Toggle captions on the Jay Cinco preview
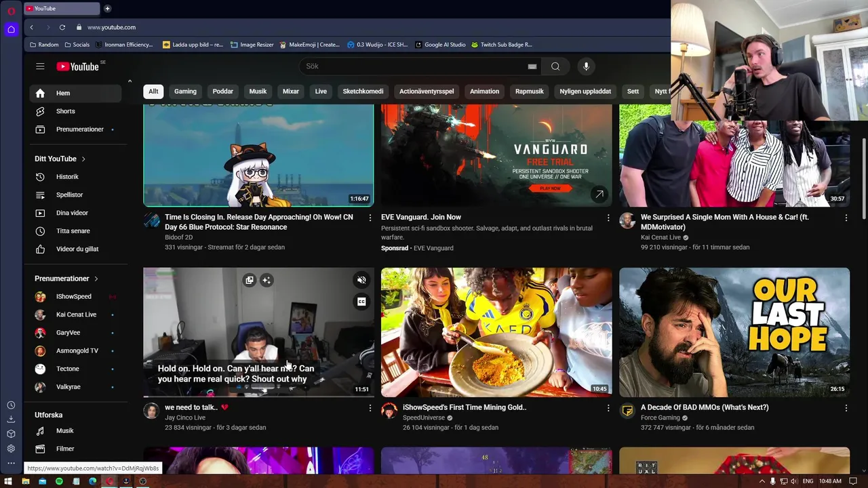 [361, 302]
